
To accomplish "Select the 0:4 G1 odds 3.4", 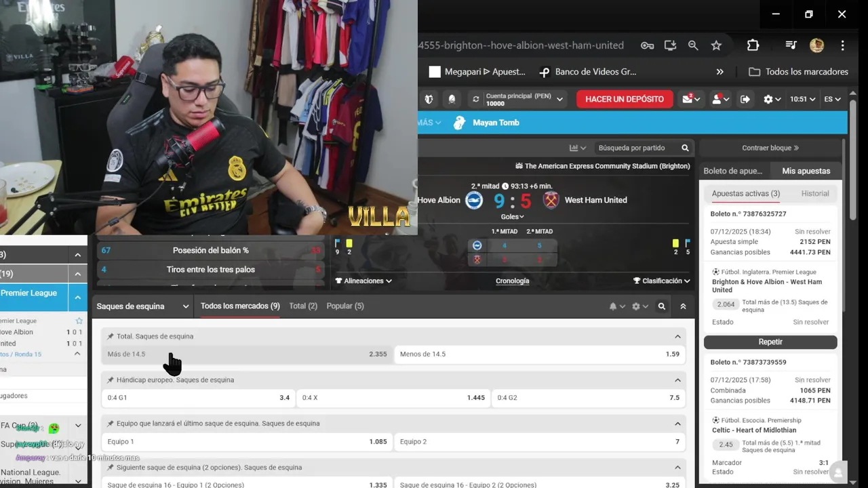I will [x=199, y=398].
